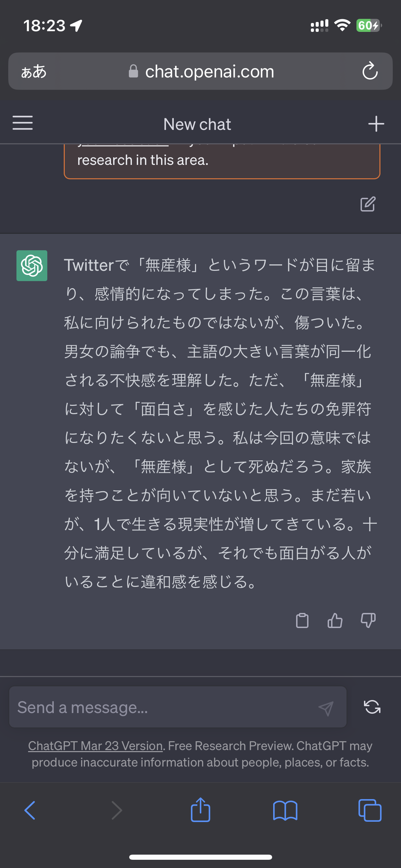Image resolution: width=401 pixels, height=868 pixels.
Task: Give the response a thumbs down
Action: 368,620
